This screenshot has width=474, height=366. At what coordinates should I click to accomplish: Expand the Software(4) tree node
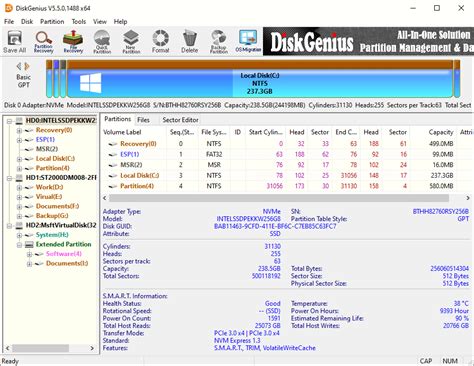[29, 254]
